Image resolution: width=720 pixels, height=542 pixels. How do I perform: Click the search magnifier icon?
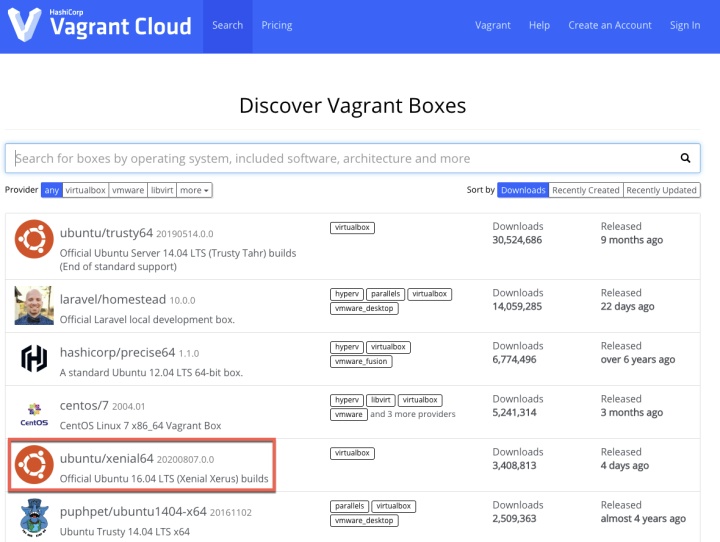coord(685,158)
